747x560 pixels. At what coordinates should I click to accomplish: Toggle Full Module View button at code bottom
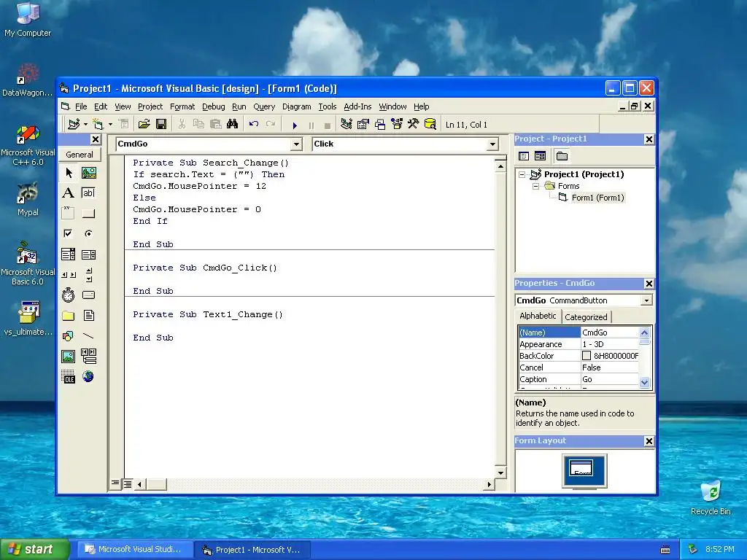coord(128,484)
